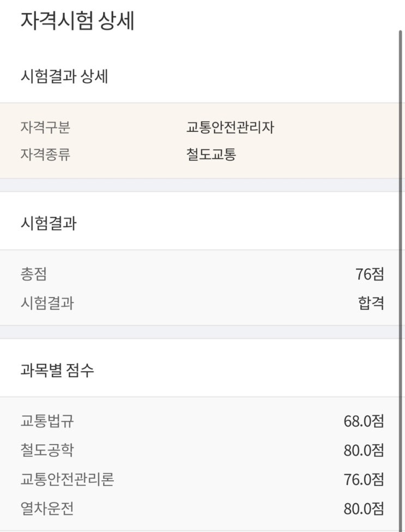
Task: Select the 76점 total score value
Action: [x=369, y=274]
